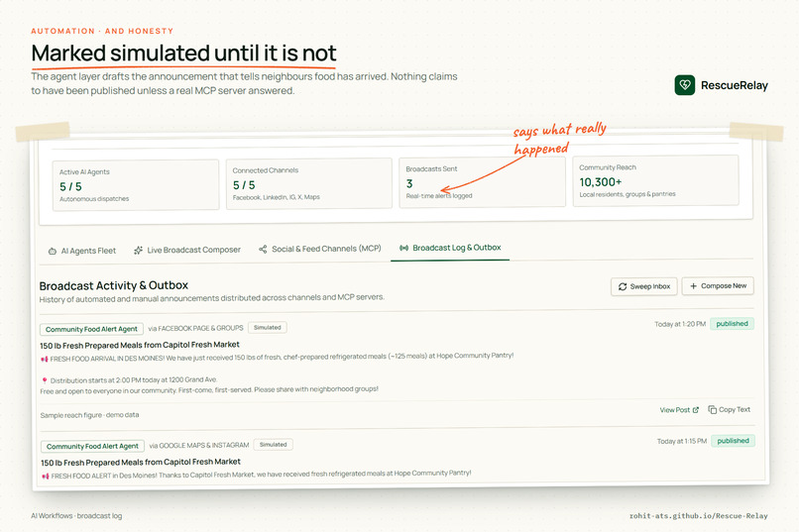Image resolution: width=799 pixels, height=532 pixels.
Task: Click 'Real-time alerts logged' text
Action: click(439, 195)
